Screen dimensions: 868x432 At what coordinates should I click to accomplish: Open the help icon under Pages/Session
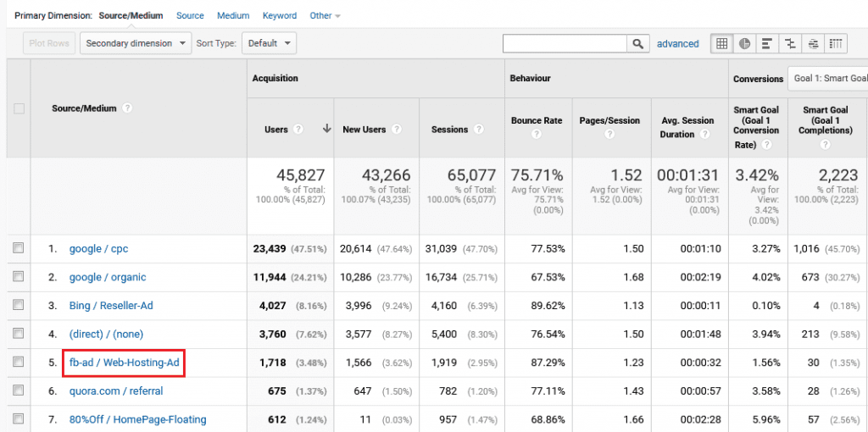click(609, 134)
